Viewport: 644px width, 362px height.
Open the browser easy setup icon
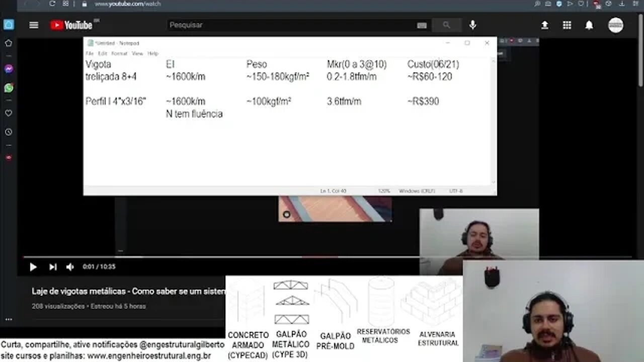coord(636,4)
